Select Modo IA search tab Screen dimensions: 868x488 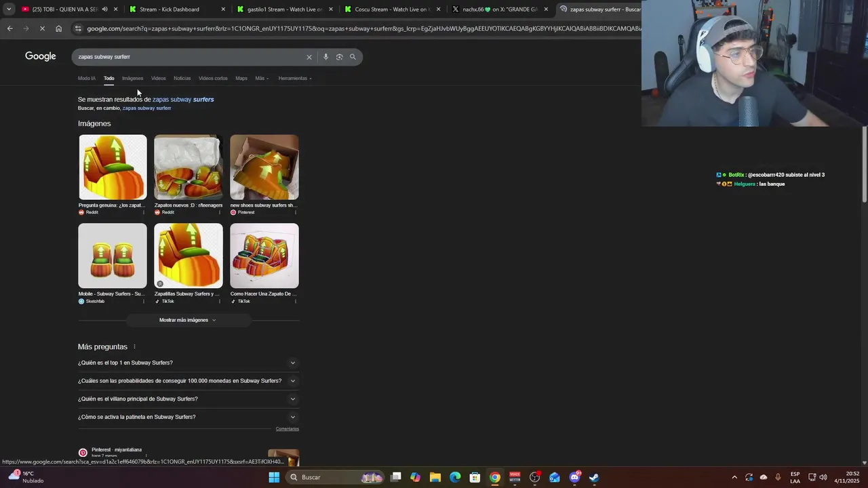click(87, 78)
